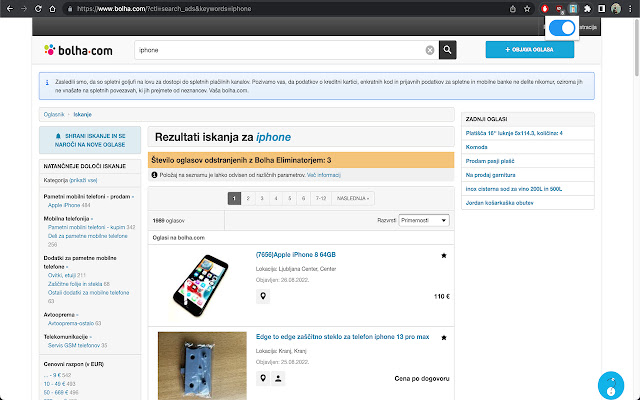This screenshot has height=400, width=640.
Task: Open the zaščitno steklo product thumbnail
Action: tap(202, 365)
